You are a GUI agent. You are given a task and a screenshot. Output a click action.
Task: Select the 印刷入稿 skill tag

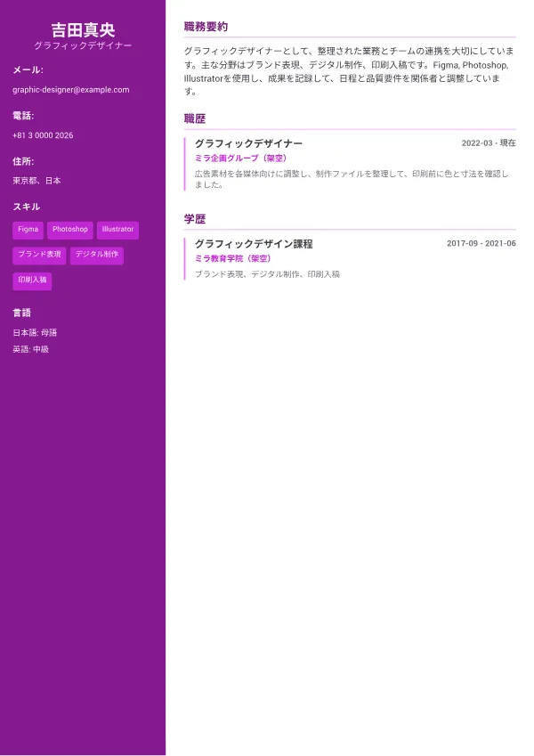pyautogui.click(x=32, y=281)
